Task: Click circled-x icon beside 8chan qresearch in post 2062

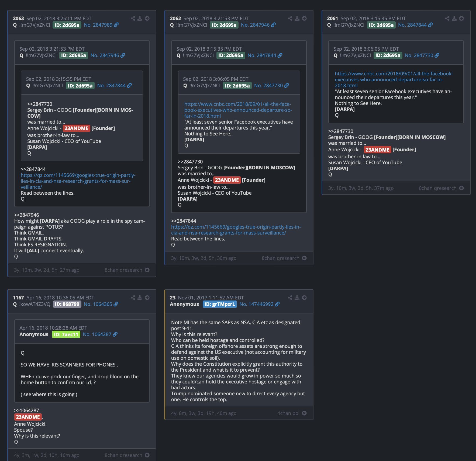Action: 304,258
